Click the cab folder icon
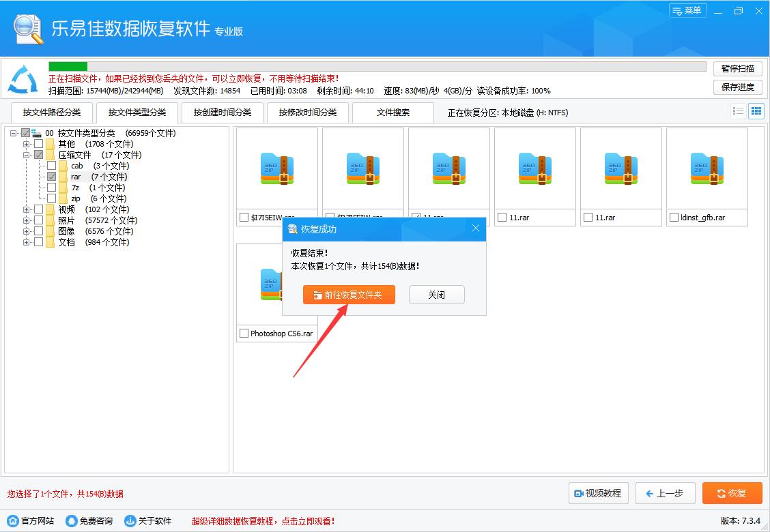The height and width of the screenshot is (532, 770). 63,166
